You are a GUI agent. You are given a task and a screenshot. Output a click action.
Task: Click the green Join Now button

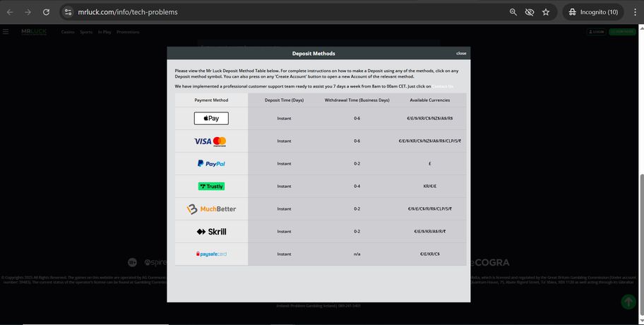(623, 32)
